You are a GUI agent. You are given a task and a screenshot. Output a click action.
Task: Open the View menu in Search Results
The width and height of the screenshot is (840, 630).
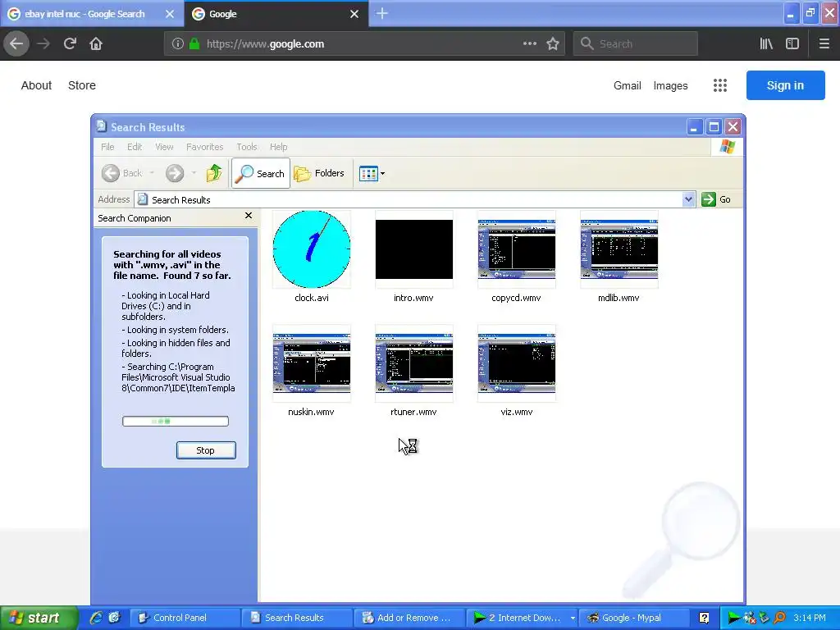pyautogui.click(x=164, y=147)
